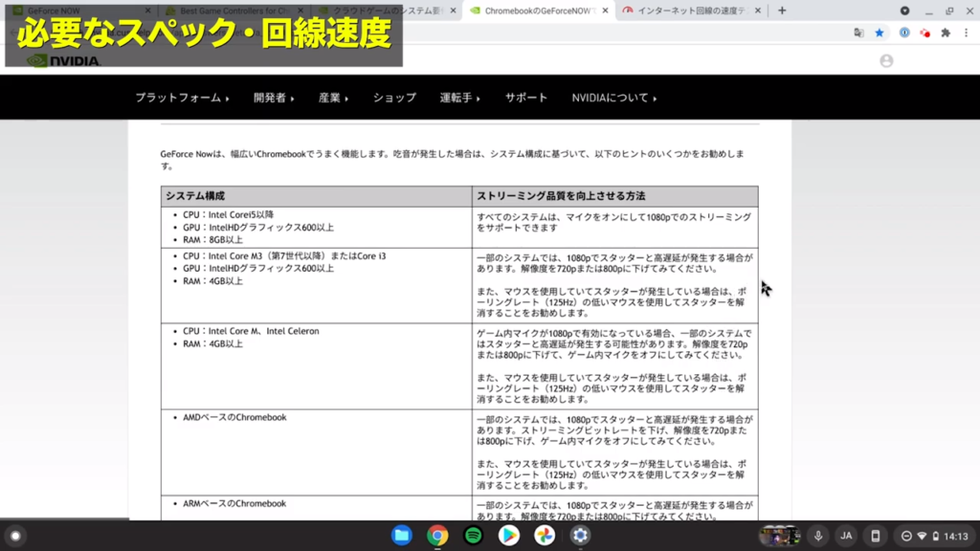Open Google Photos from the shelf

544,536
